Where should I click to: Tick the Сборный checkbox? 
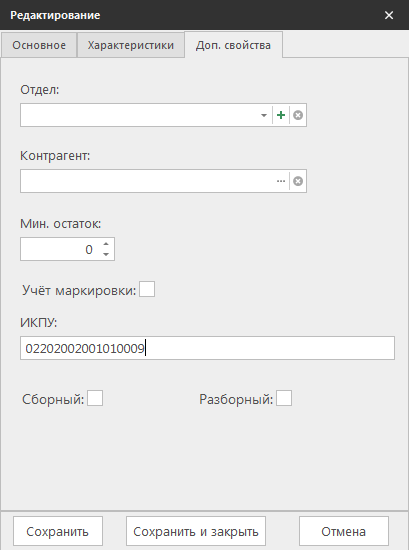click(95, 398)
